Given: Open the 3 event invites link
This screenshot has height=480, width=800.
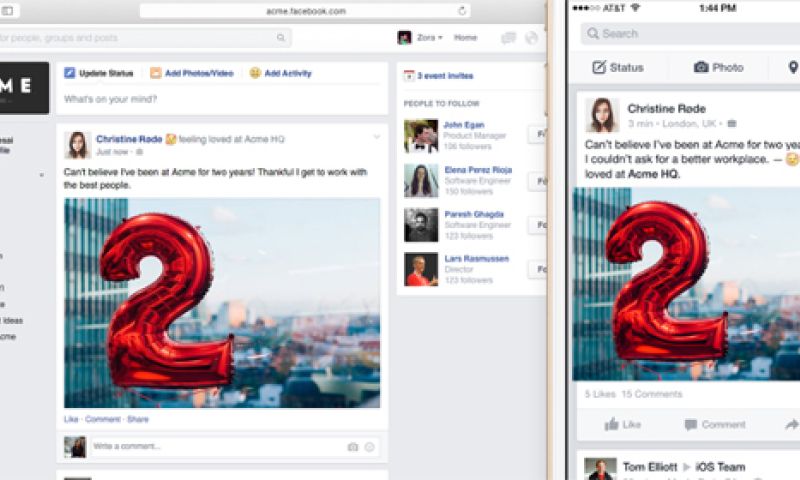Looking at the screenshot, I should point(445,76).
